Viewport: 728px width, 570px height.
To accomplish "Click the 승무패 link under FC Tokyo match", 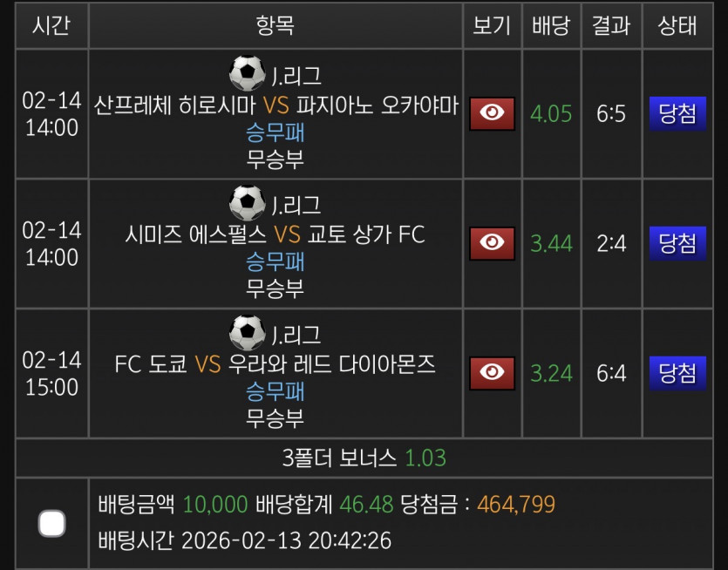I will coord(276,392).
